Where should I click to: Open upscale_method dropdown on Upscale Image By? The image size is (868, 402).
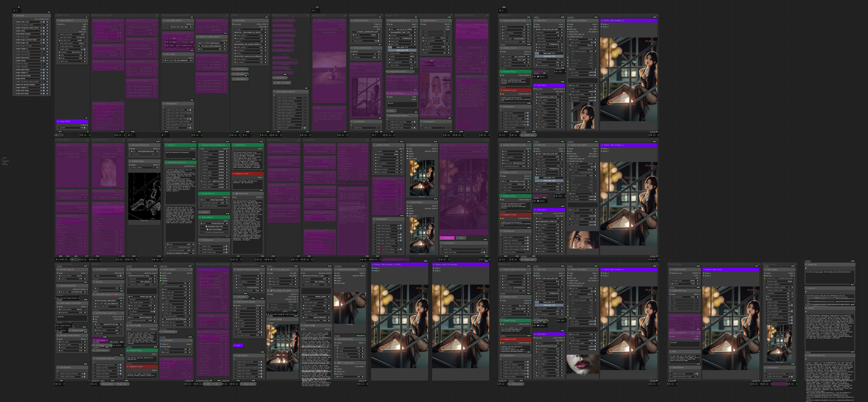(72, 276)
